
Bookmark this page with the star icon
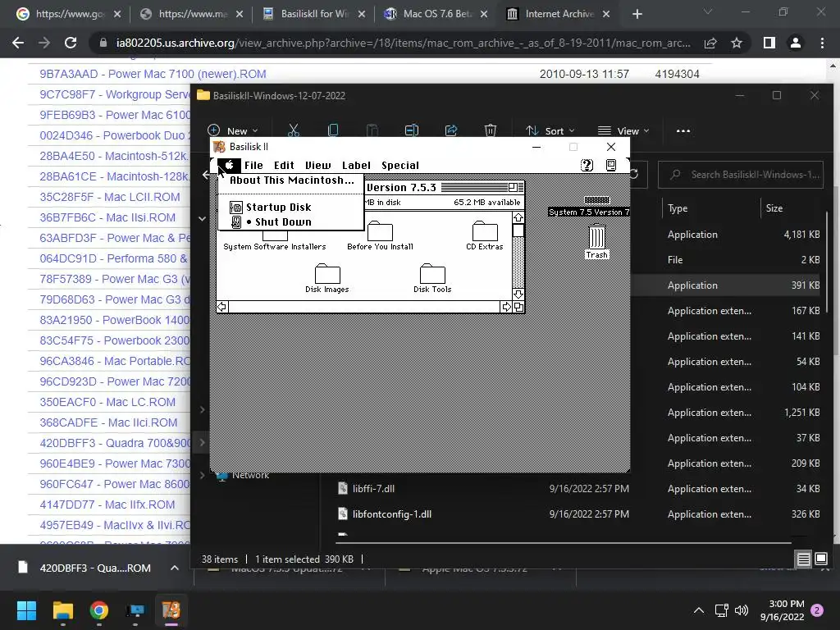[737, 43]
